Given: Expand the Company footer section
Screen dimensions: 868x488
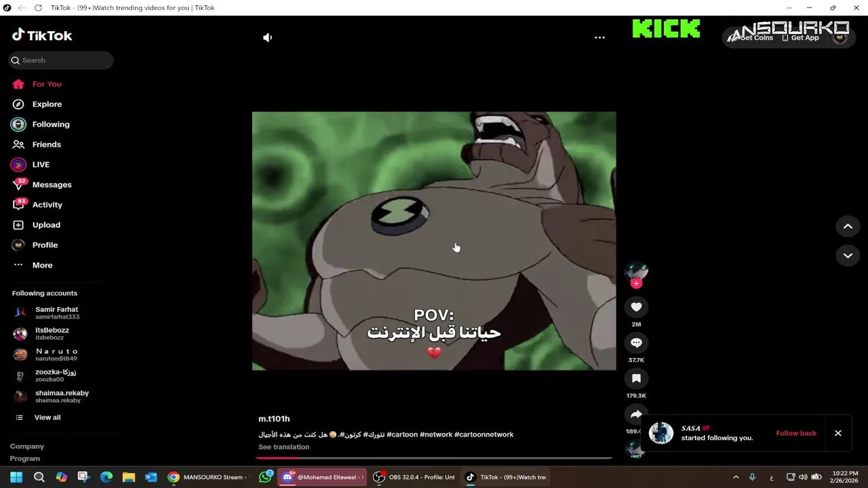Looking at the screenshot, I should [x=27, y=447].
